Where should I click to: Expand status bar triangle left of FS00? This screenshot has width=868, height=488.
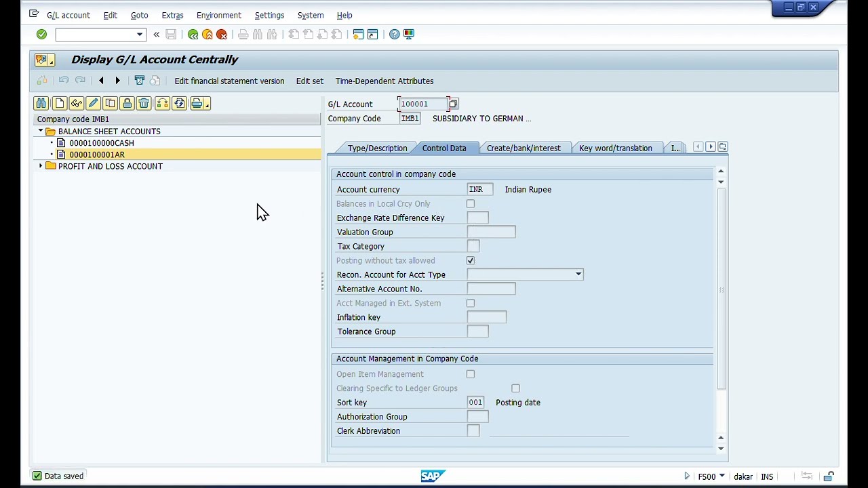(x=687, y=476)
